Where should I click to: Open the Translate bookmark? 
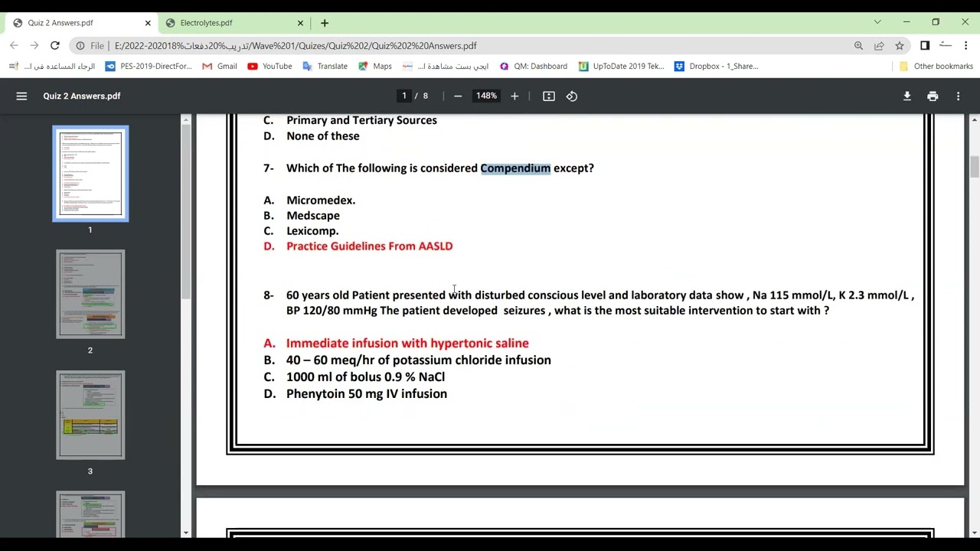coord(325,67)
